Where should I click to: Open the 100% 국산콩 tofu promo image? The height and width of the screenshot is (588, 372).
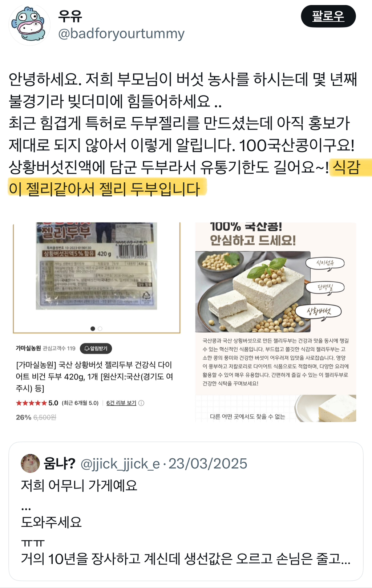coord(275,322)
